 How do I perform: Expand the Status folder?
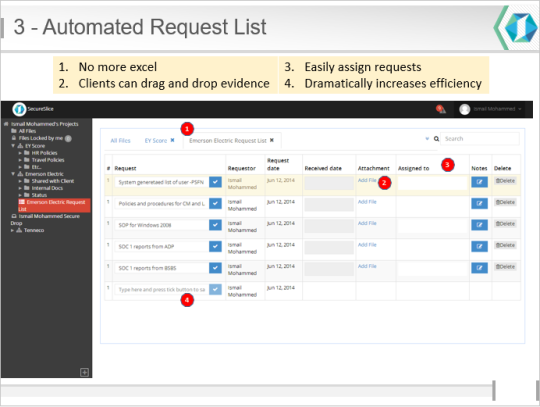(x=20, y=195)
